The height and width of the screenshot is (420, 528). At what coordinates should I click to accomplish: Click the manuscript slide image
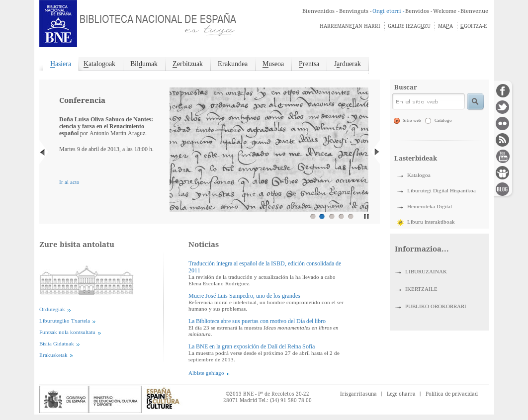click(268, 150)
